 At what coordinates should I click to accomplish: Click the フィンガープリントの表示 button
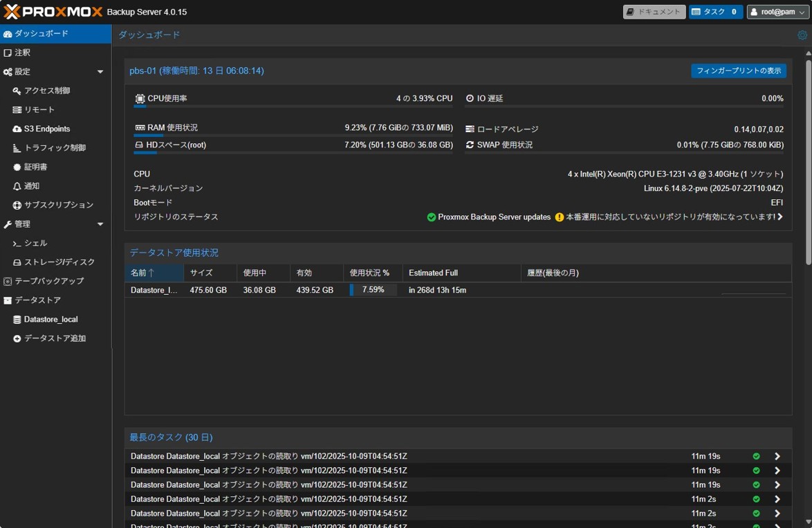coord(738,71)
